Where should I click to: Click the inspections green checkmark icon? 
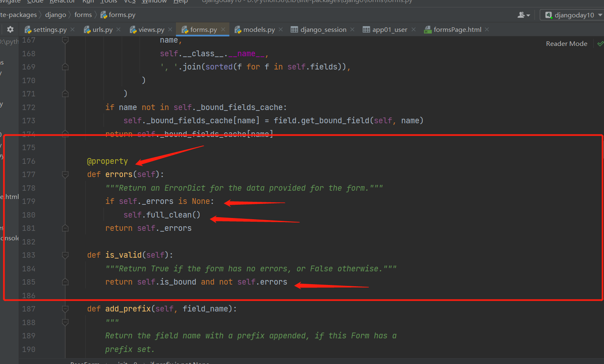pyautogui.click(x=600, y=43)
